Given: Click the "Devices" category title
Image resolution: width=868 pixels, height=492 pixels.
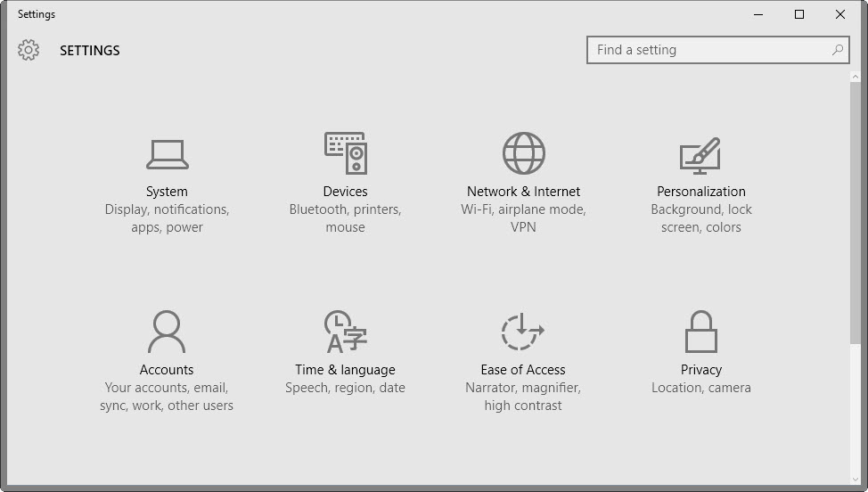Looking at the screenshot, I should 346,192.
